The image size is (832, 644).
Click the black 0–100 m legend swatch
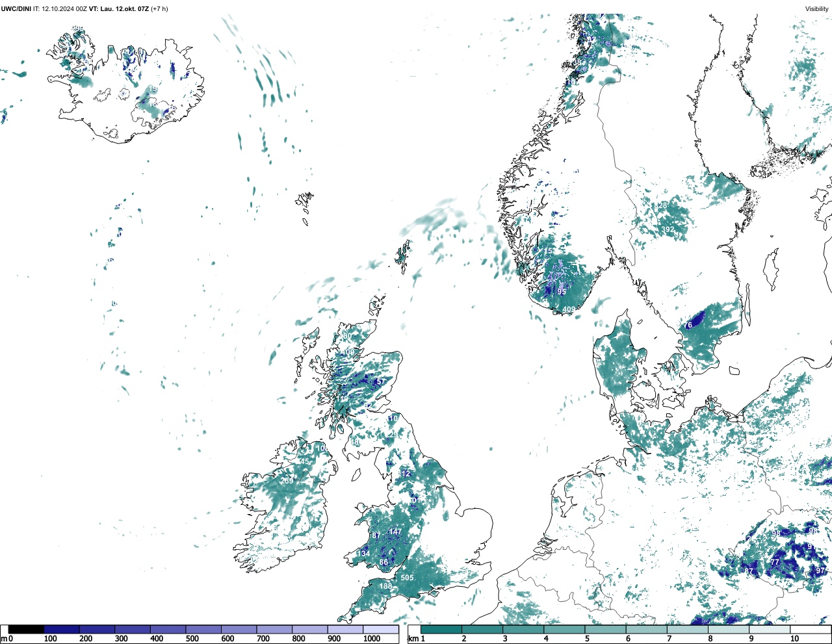pyautogui.click(x=26, y=629)
